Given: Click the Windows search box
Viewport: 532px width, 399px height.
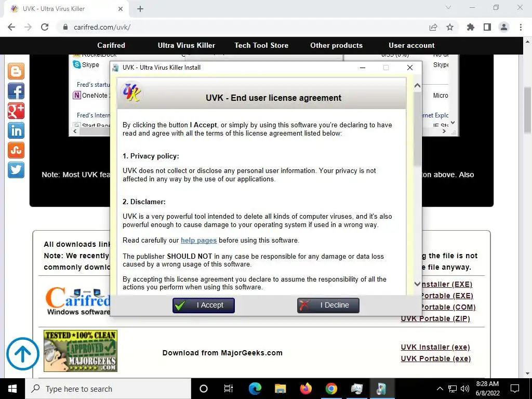Looking at the screenshot, I should (x=108, y=389).
